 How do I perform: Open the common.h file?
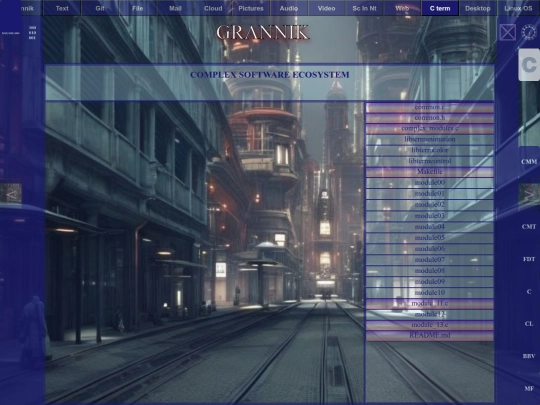coord(429,118)
